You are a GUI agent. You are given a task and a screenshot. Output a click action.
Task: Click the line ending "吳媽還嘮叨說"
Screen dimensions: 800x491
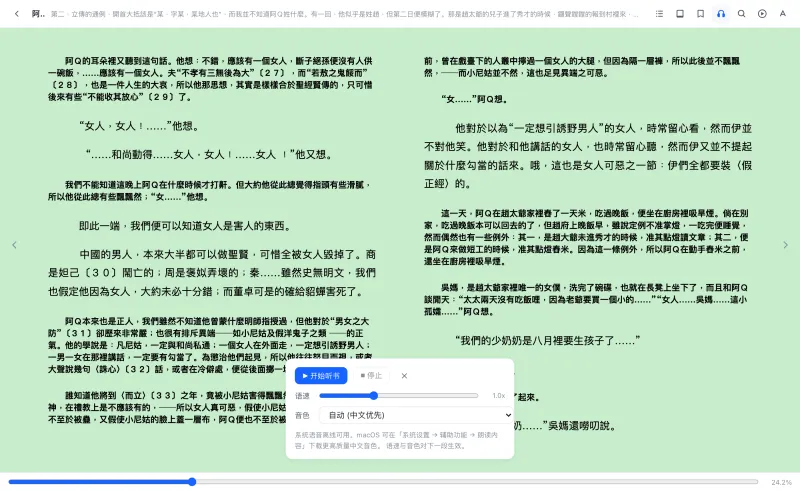tap(565, 425)
